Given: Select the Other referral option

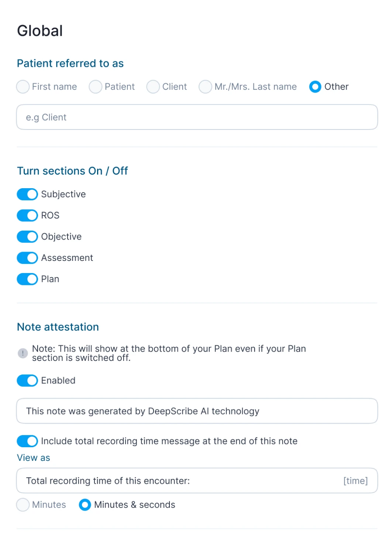Looking at the screenshot, I should [315, 87].
